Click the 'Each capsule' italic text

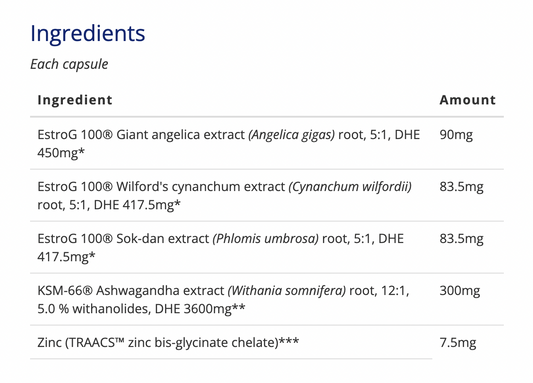[x=69, y=64]
